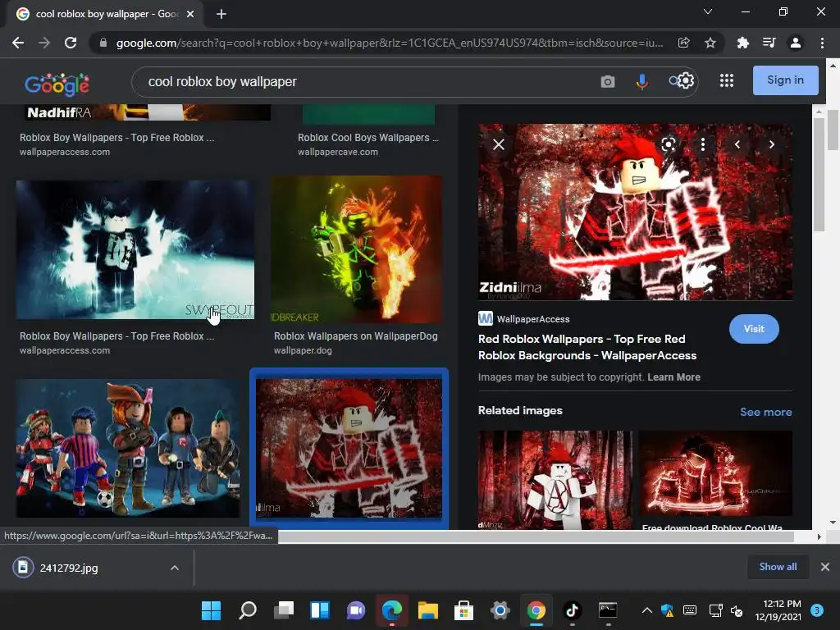
Task: Open preview panel three-dot options
Action: pyautogui.click(x=703, y=144)
